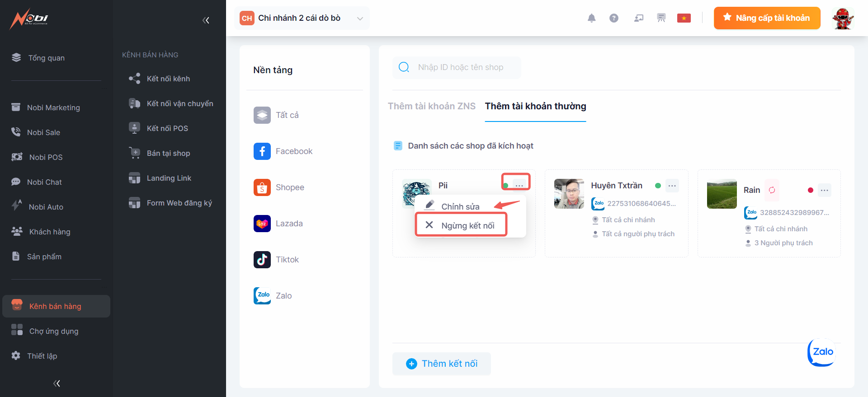868x397 pixels.
Task: Open the three-dot menu for Huyên Txtràn
Action: [672, 186]
